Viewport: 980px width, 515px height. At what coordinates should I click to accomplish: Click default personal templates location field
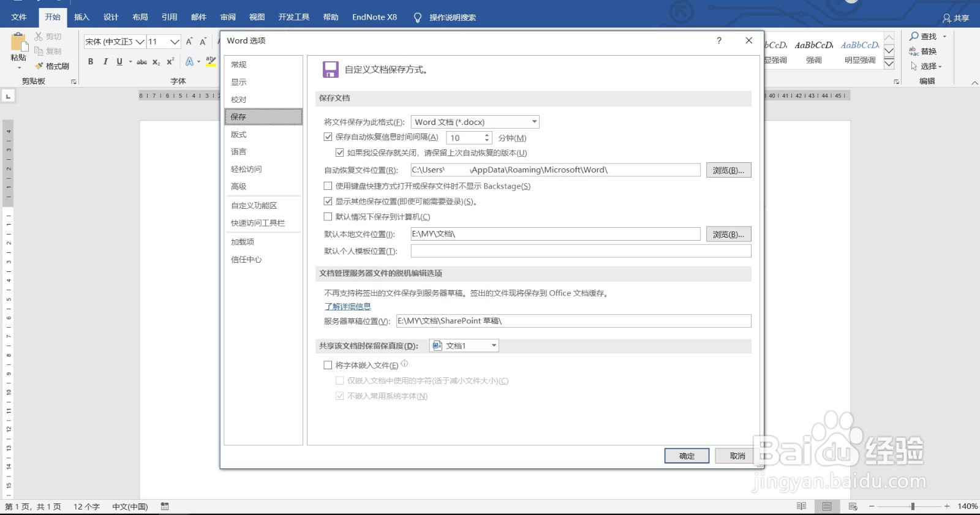(x=581, y=251)
